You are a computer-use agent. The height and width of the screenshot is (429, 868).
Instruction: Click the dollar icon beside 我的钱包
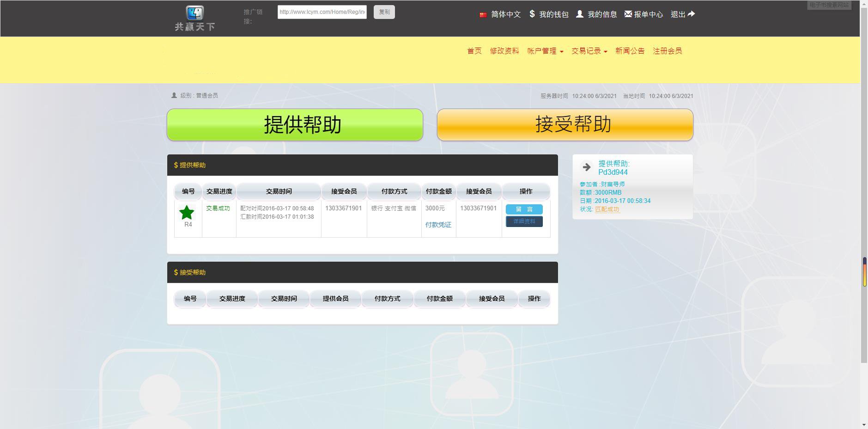532,14
